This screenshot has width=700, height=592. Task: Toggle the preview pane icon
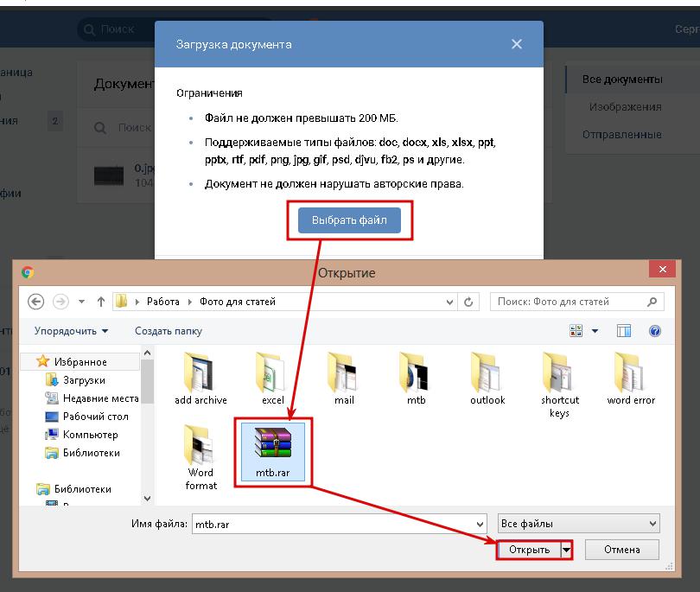624,331
